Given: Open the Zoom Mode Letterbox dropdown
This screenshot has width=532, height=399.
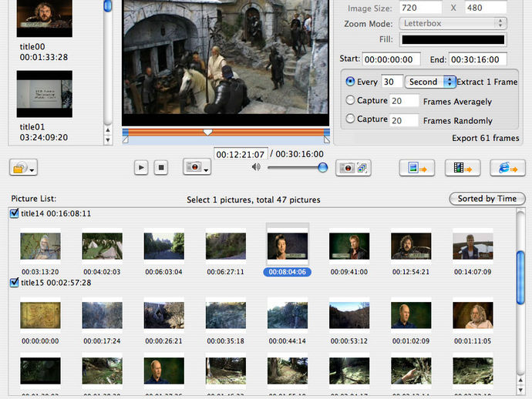Looking at the screenshot, I should pyautogui.click(x=453, y=23).
